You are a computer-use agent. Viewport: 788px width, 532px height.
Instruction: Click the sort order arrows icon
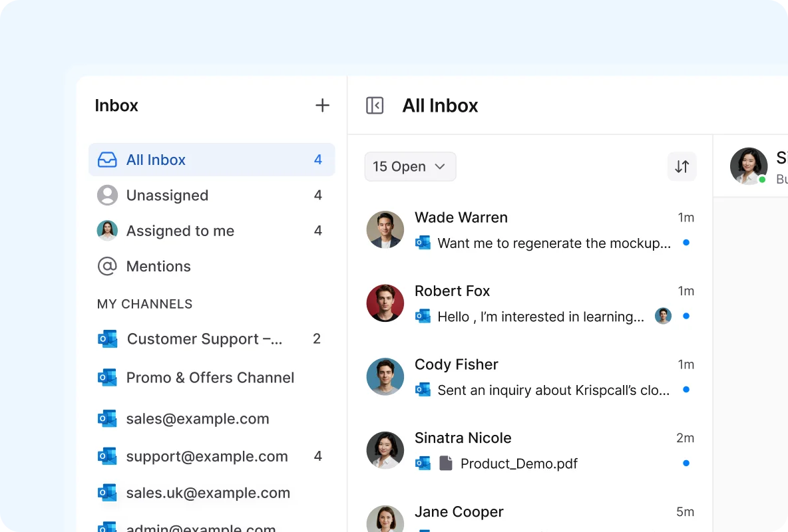[682, 166]
